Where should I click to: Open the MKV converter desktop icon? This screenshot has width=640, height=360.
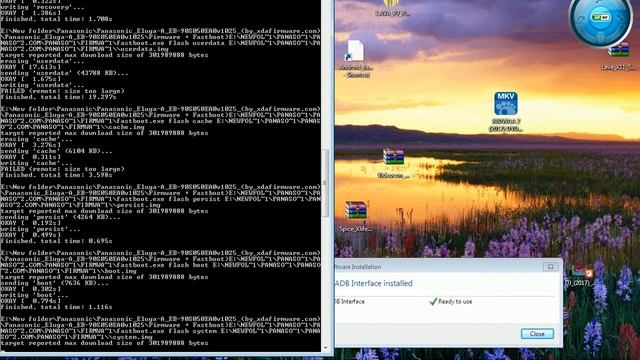(x=506, y=104)
